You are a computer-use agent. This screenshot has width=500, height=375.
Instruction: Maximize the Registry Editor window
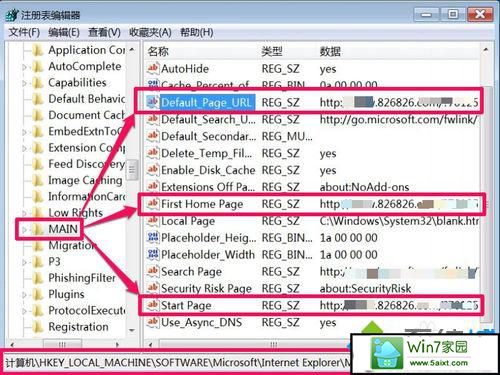(x=453, y=14)
